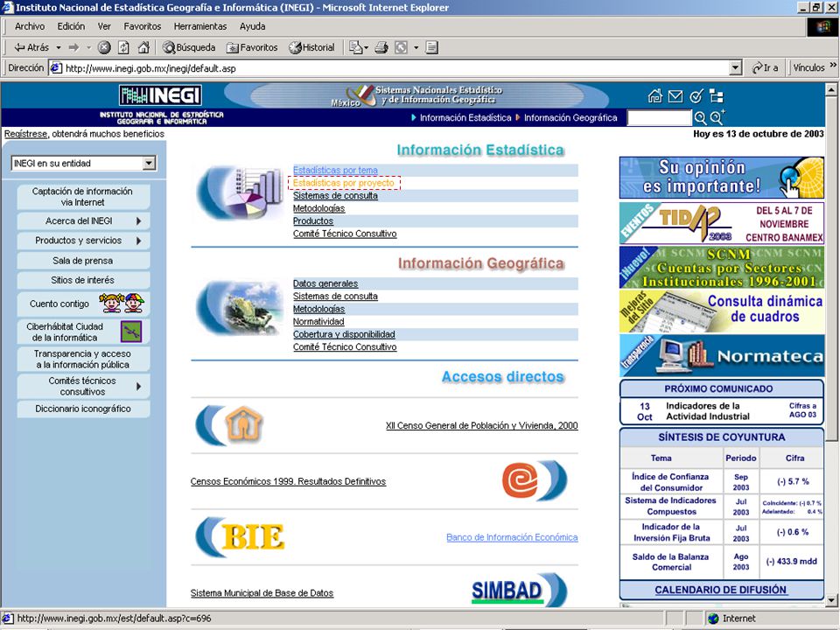
Task: Open the Historial toolbar button
Action: coord(311,47)
